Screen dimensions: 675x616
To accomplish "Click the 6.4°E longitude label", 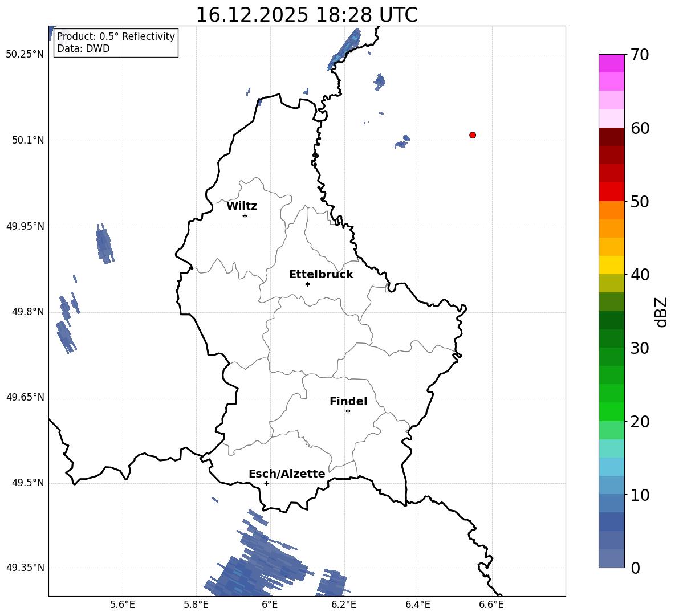I will click(x=418, y=605).
